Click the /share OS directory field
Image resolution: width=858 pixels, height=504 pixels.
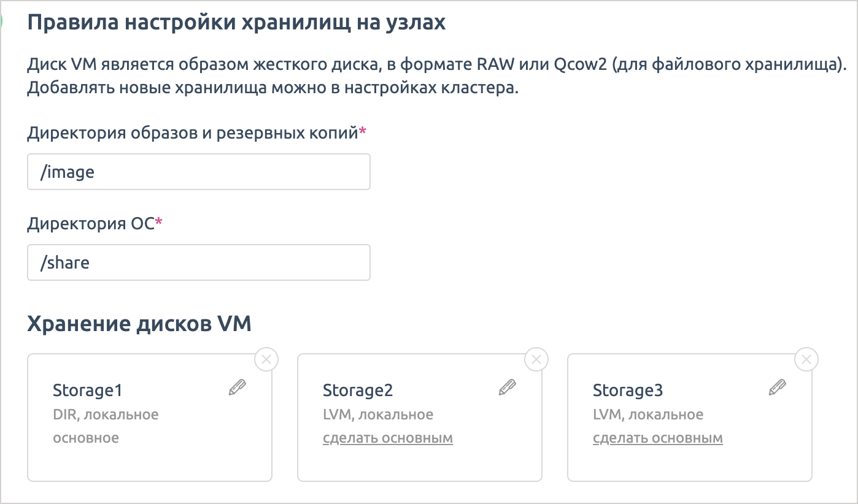(x=198, y=262)
